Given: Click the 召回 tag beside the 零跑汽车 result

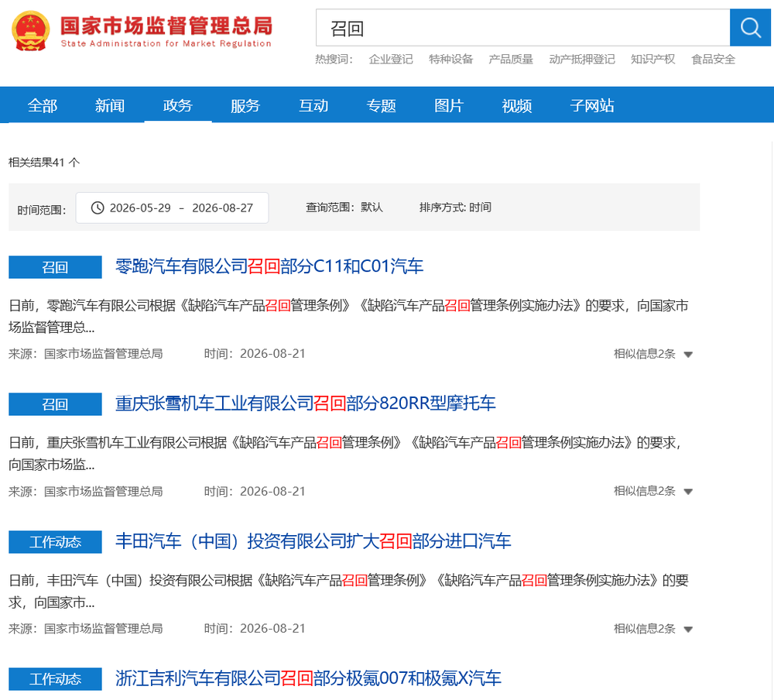Looking at the screenshot, I should [55, 267].
